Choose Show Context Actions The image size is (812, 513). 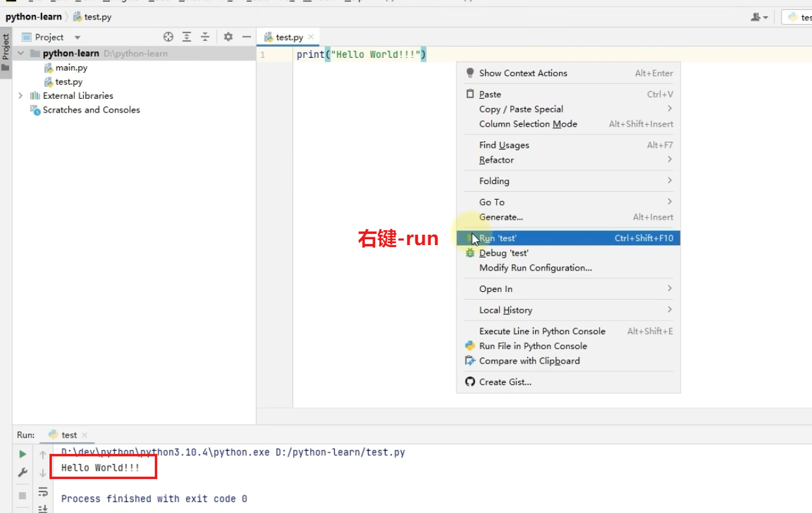[568, 73]
